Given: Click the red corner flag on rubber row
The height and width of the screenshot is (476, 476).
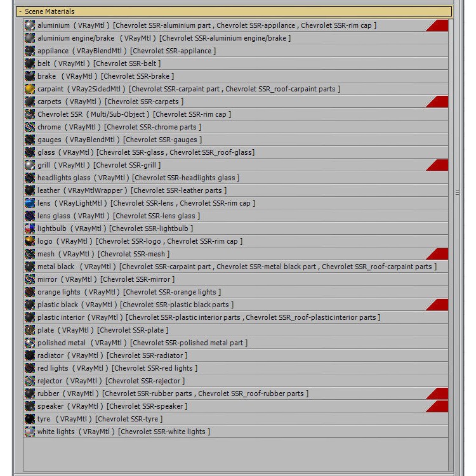Looking at the screenshot, I should pyautogui.click(x=439, y=393).
